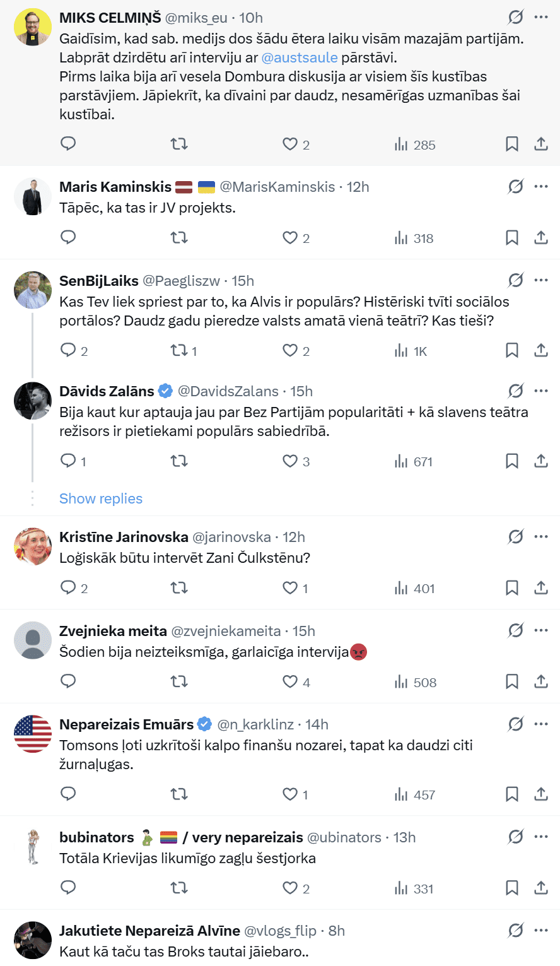
Task: Bookmark bubinators's tweet
Action: tap(512, 888)
